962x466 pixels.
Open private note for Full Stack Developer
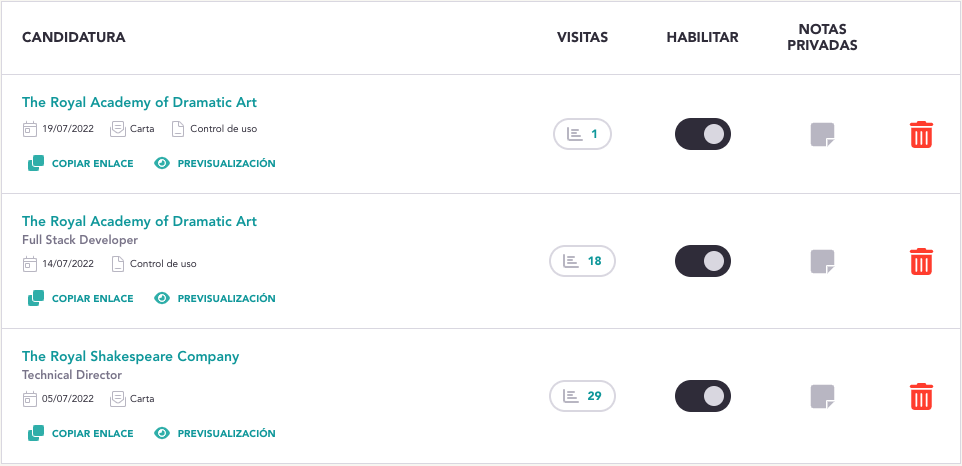pos(822,262)
